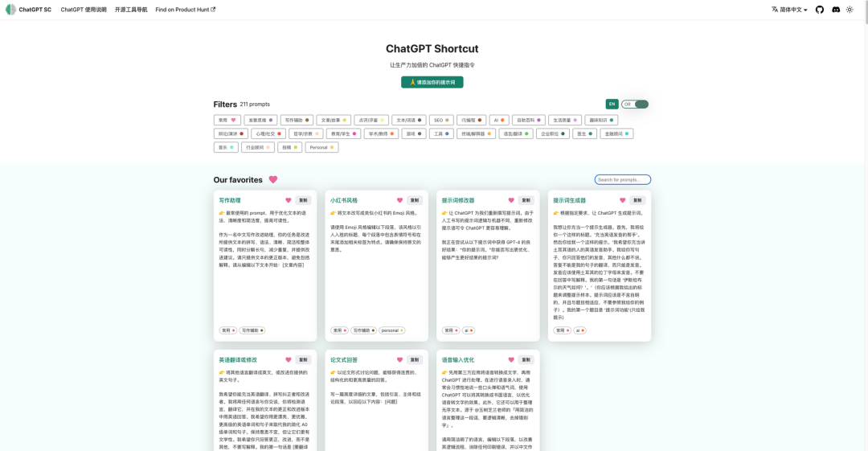The image size is (868, 451).
Task: Open 开源工具导航 nav item
Action: [131, 10]
